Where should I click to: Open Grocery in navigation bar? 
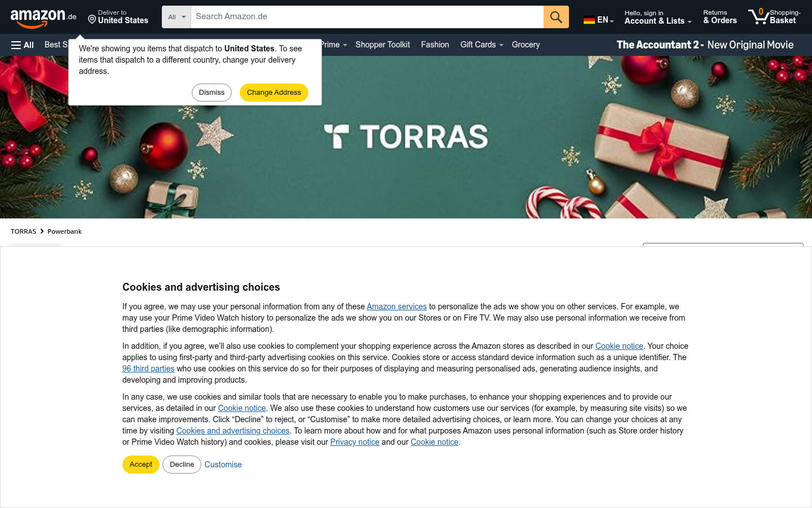click(526, 45)
